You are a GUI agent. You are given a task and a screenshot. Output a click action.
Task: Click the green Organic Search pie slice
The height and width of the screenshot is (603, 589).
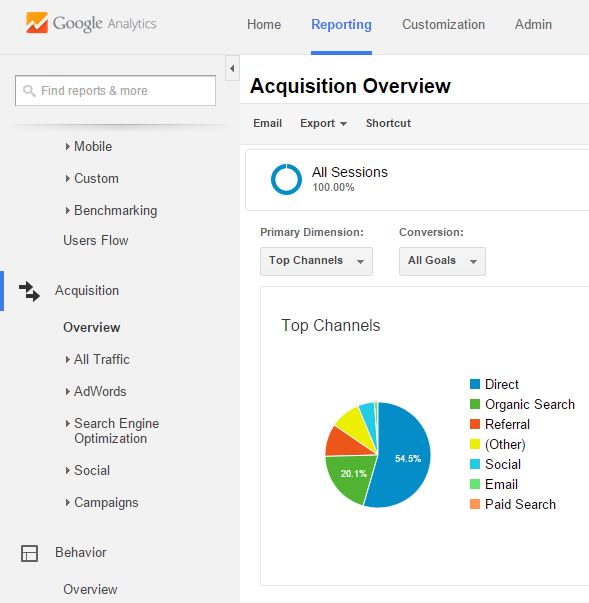(x=348, y=477)
